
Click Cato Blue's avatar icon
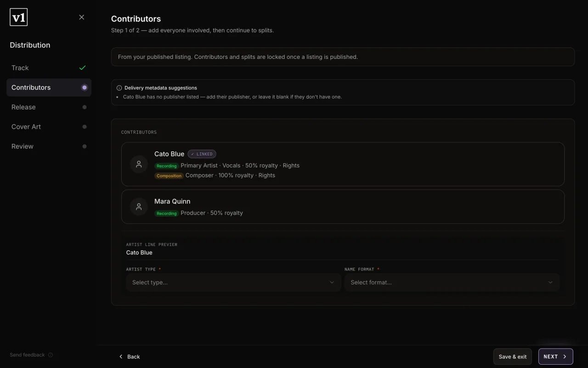pyautogui.click(x=139, y=164)
